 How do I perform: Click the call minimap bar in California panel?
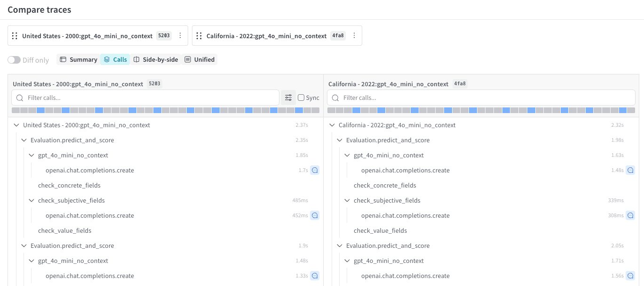pos(481,110)
